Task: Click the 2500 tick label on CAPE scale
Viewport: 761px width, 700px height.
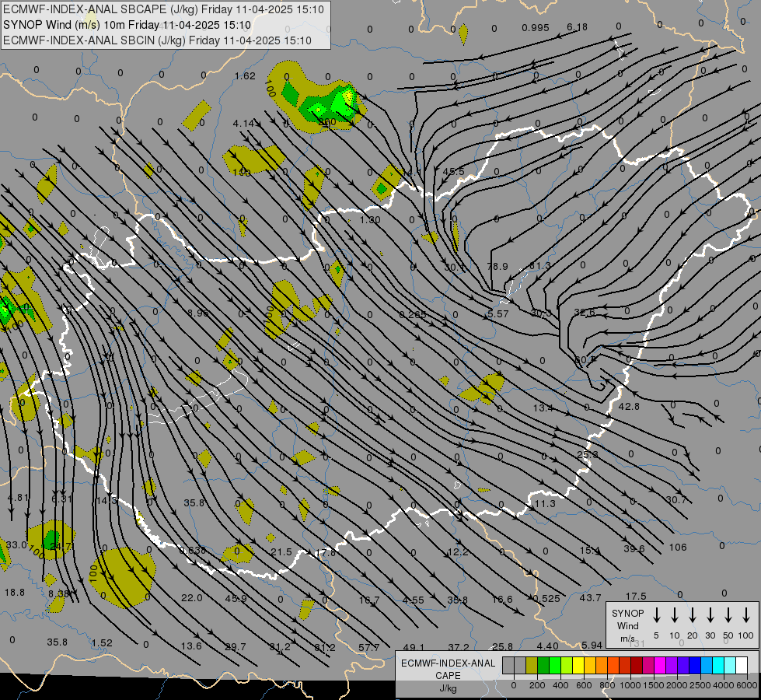Action: tap(700, 685)
